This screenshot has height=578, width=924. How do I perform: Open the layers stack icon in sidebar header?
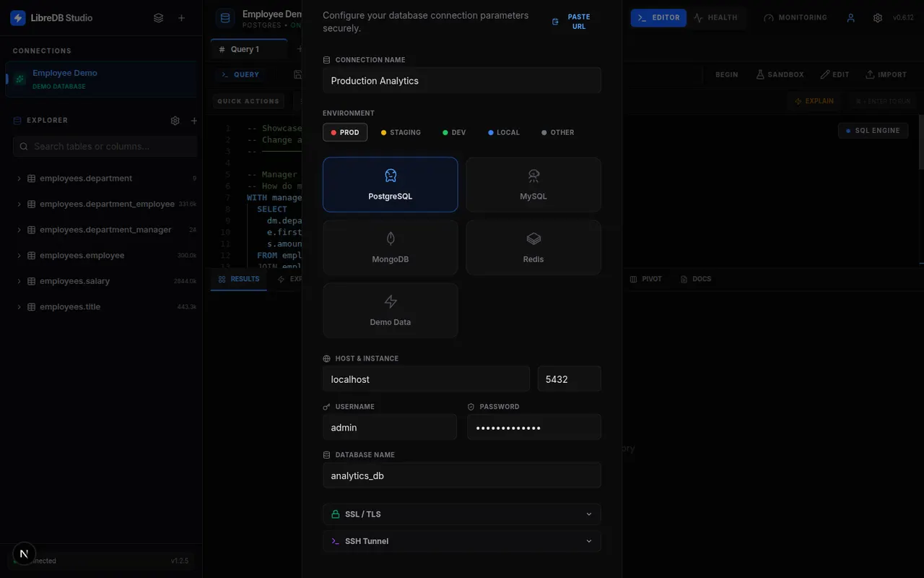point(159,18)
